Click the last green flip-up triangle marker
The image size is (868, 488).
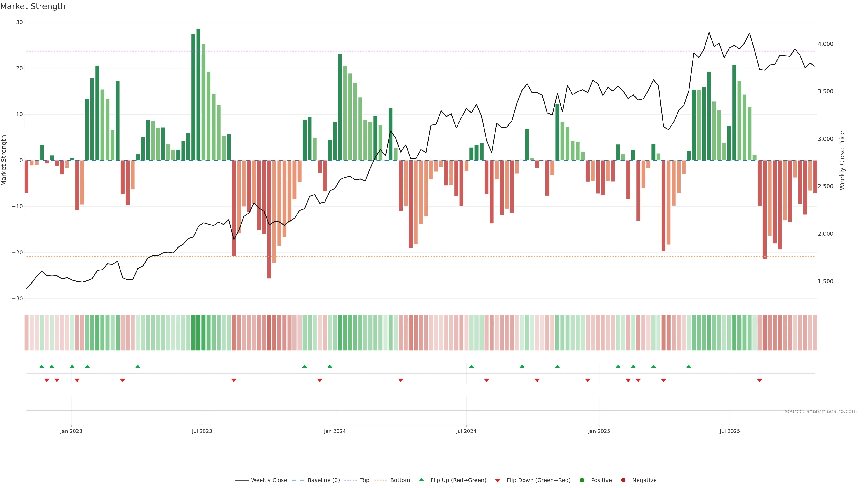point(689,366)
